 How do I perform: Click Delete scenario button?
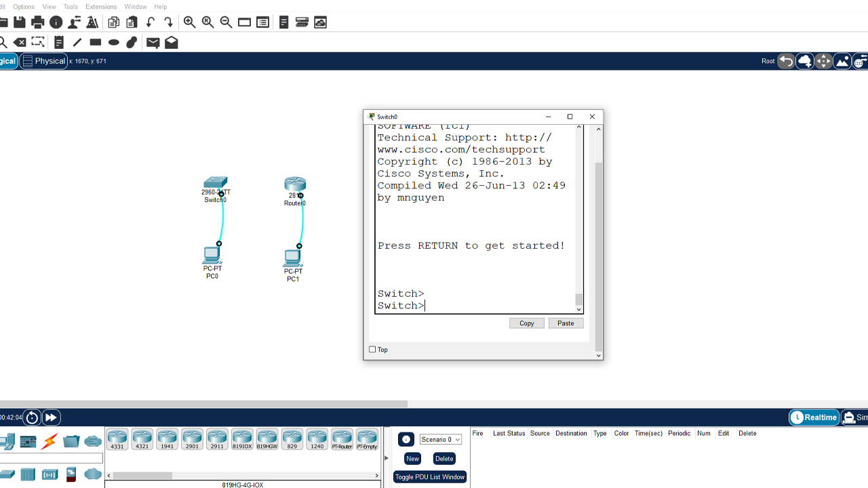pos(444,459)
